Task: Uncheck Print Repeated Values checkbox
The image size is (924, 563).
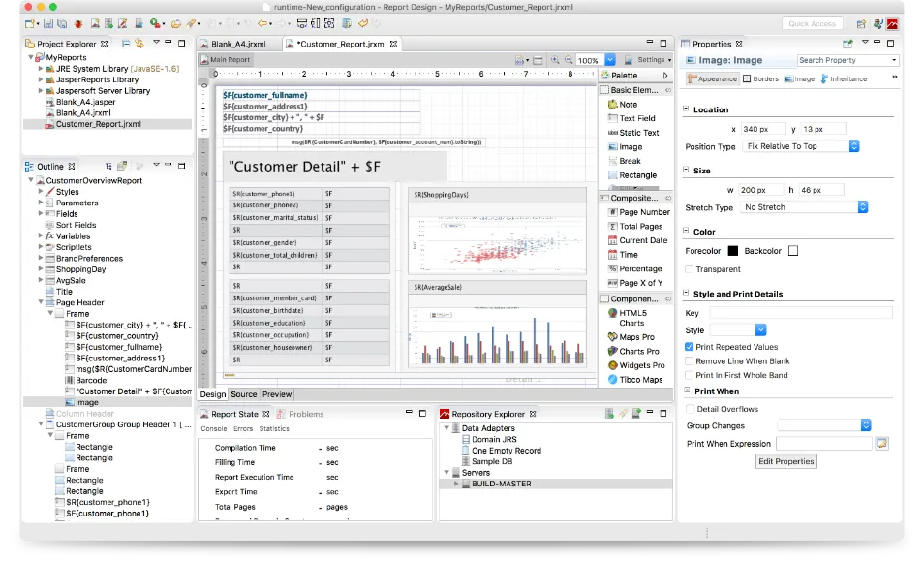Action: click(x=690, y=347)
